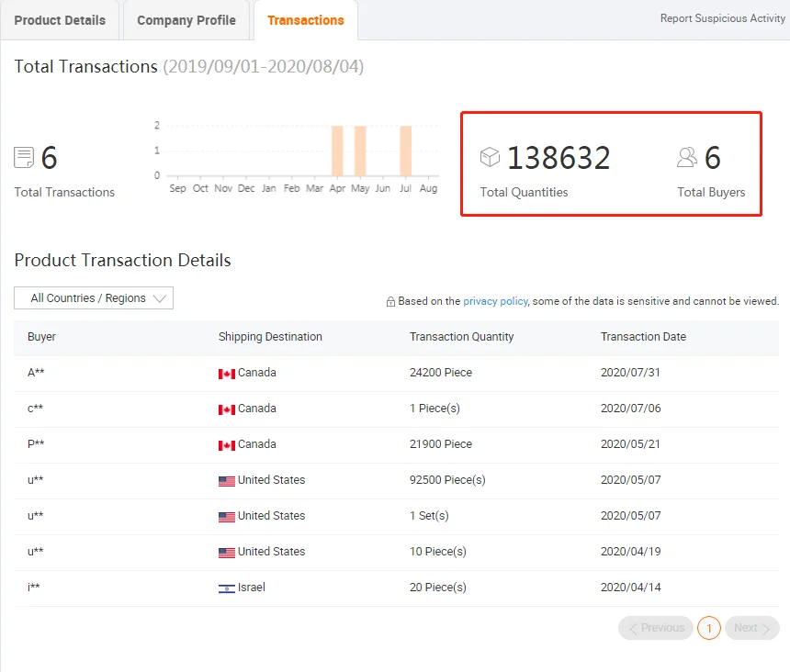Click the Total Quantities box icon

pos(491,158)
